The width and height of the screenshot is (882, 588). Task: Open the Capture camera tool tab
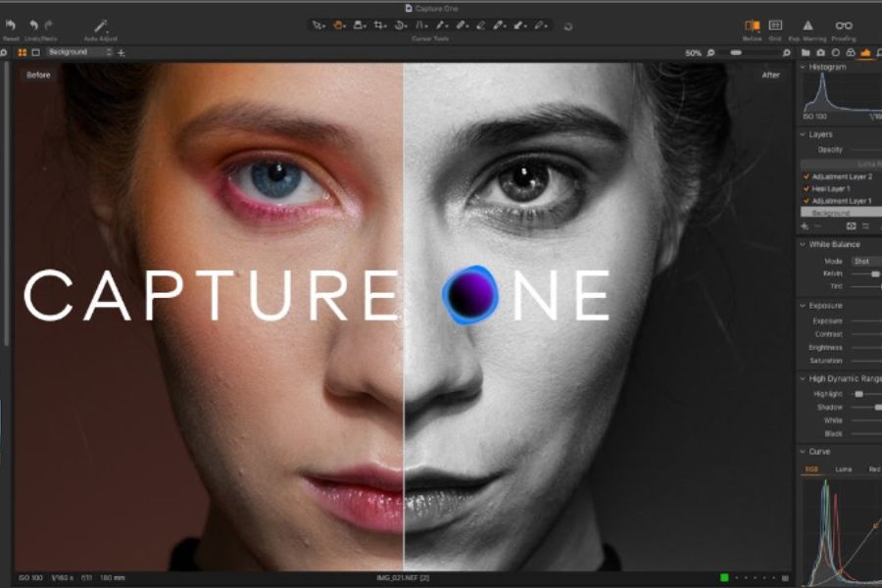(820, 53)
